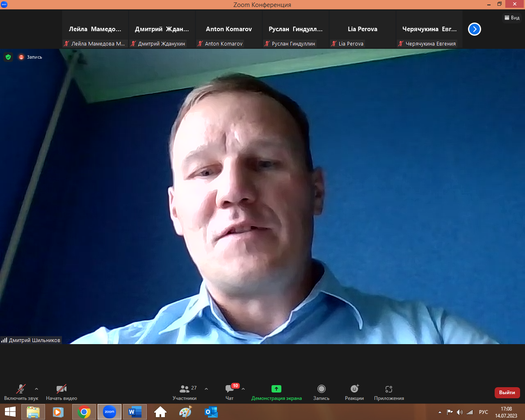Unmute microphone with Включить звук
Screen dimensions: 525x420
click(21, 392)
